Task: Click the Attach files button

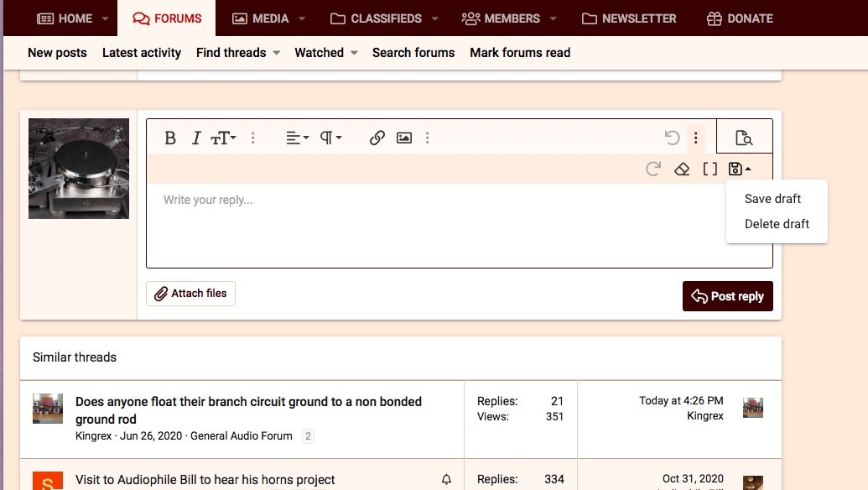Action: coord(190,294)
